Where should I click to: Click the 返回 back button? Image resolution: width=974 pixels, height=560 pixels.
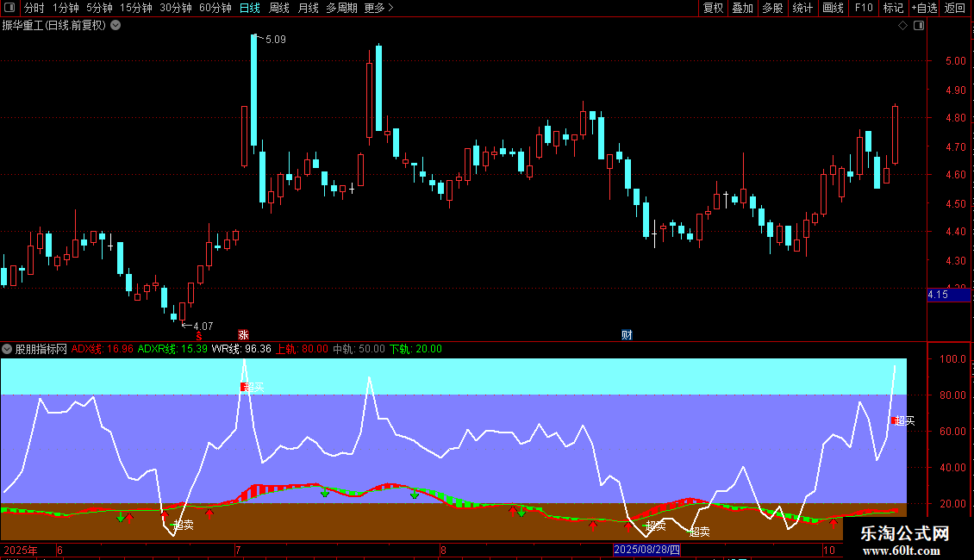click(955, 8)
